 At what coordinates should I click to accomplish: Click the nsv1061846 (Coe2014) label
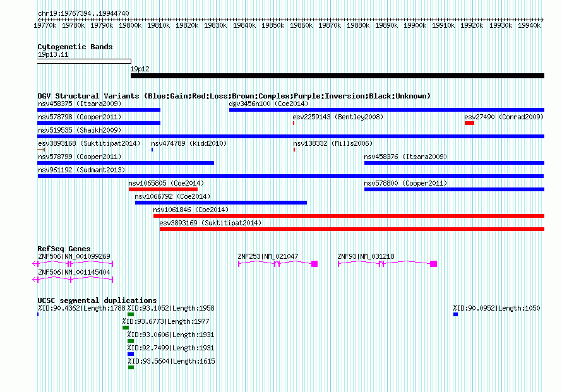tap(191, 210)
